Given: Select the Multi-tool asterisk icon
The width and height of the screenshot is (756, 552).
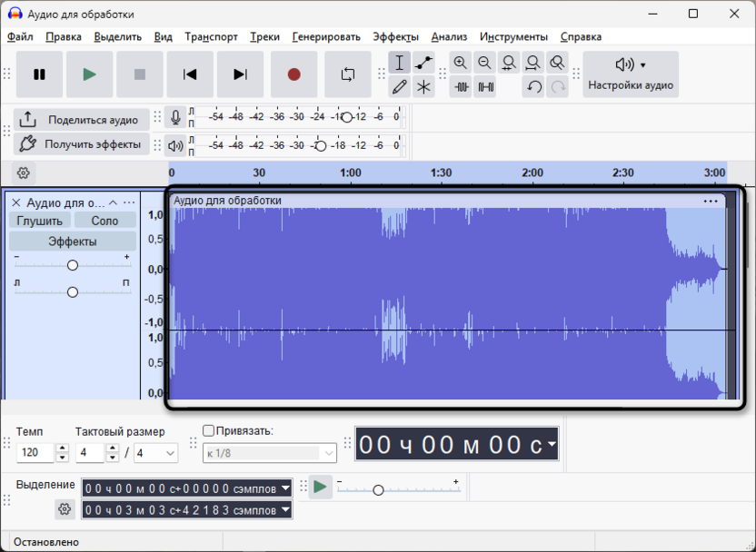Looking at the screenshot, I should tap(423, 86).
